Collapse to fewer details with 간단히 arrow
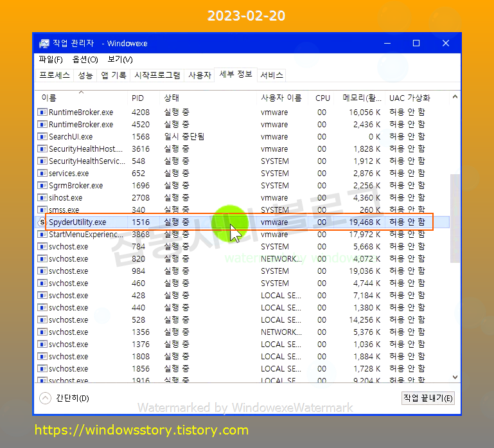This screenshot has height=448, width=494. [45, 399]
